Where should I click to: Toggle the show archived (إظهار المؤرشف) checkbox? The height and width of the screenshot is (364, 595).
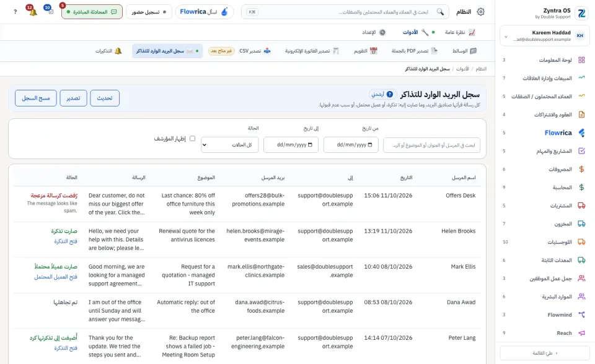(192, 139)
